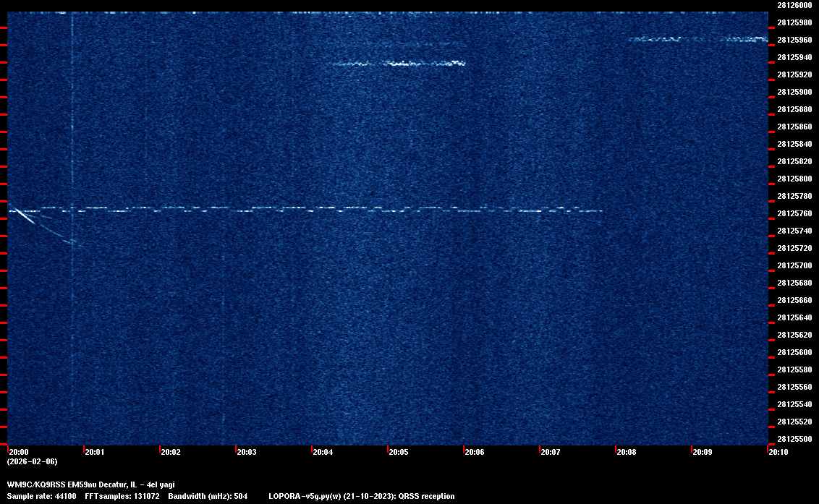Screen dimensions: 819x504
Task: Click the (2026-02-06) date text
Action: tap(32, 461)
